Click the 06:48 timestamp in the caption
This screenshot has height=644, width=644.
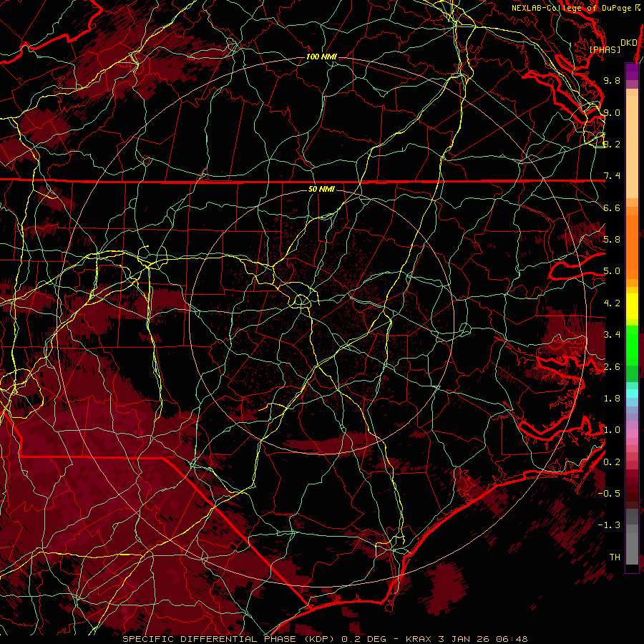point(512,639)
